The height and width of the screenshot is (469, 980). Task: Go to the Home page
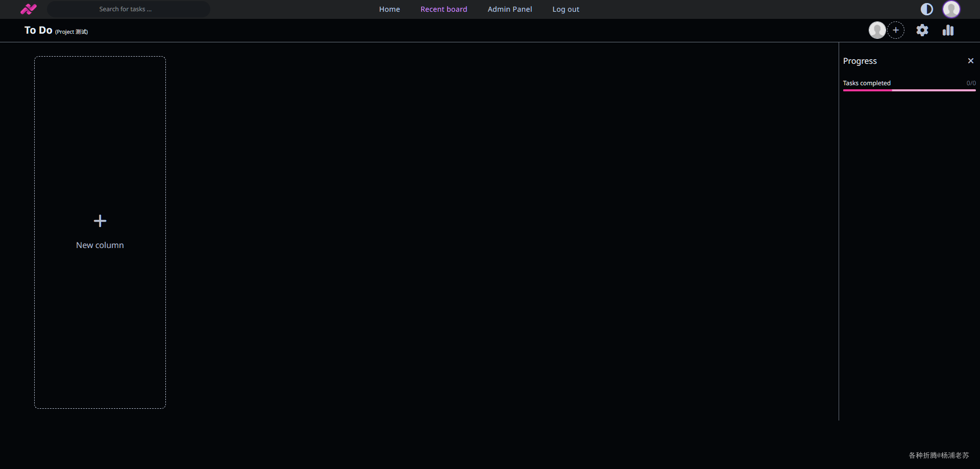point(389,9)
